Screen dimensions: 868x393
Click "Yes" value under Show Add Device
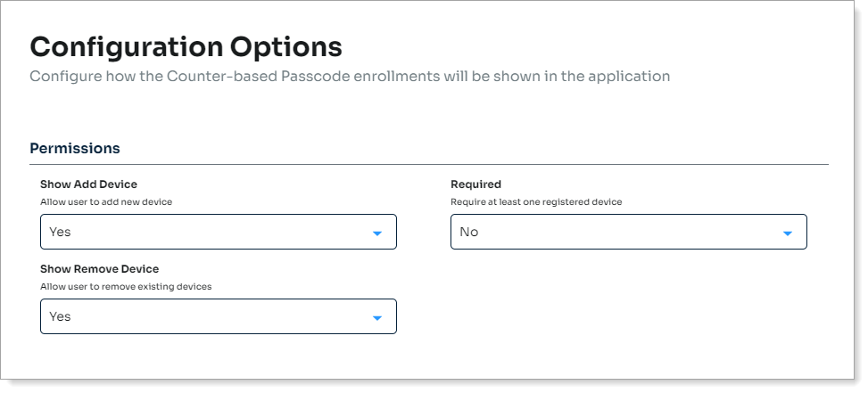click(x=60, y=232)
